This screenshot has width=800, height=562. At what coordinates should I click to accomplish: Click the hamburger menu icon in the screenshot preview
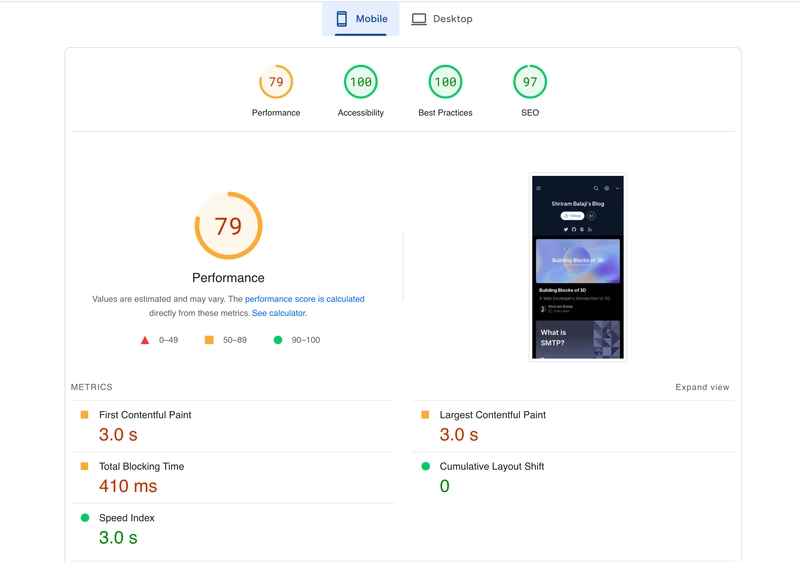pyautogui.click(x=538, y=188)
